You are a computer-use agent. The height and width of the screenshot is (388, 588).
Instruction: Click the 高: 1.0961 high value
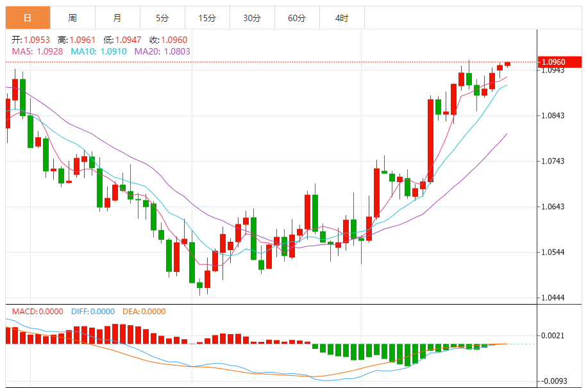pos(76,40)
